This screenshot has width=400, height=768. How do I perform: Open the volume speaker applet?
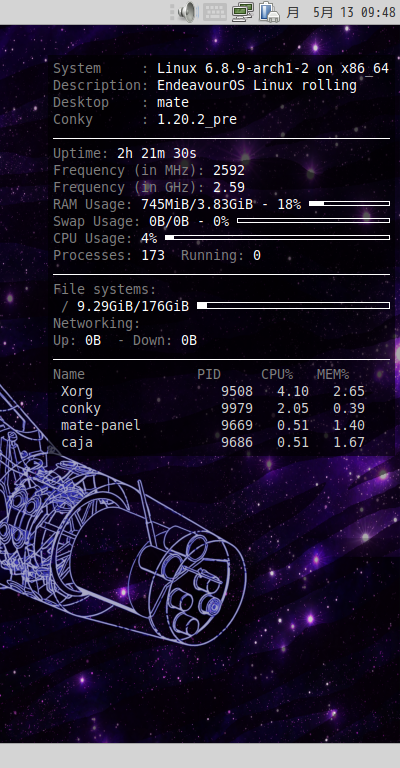(x=187, y=12)
